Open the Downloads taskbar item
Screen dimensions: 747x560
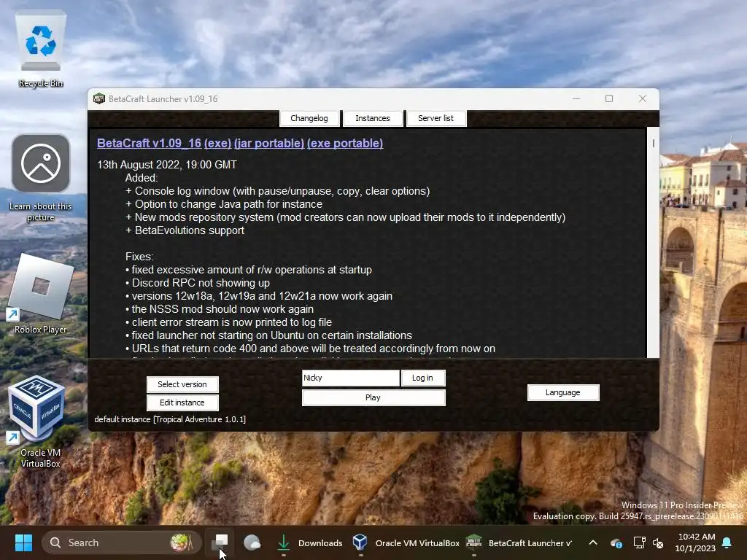[309, 542]
